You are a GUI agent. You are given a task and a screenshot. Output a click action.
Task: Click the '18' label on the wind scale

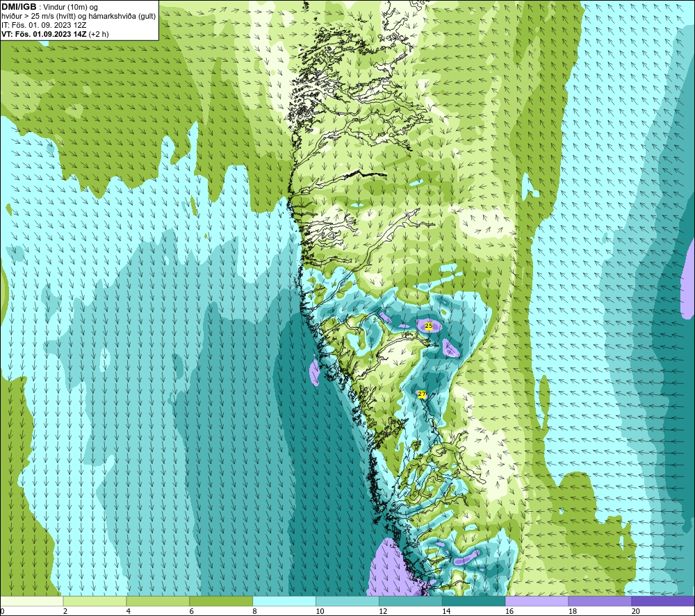[572, 611]
